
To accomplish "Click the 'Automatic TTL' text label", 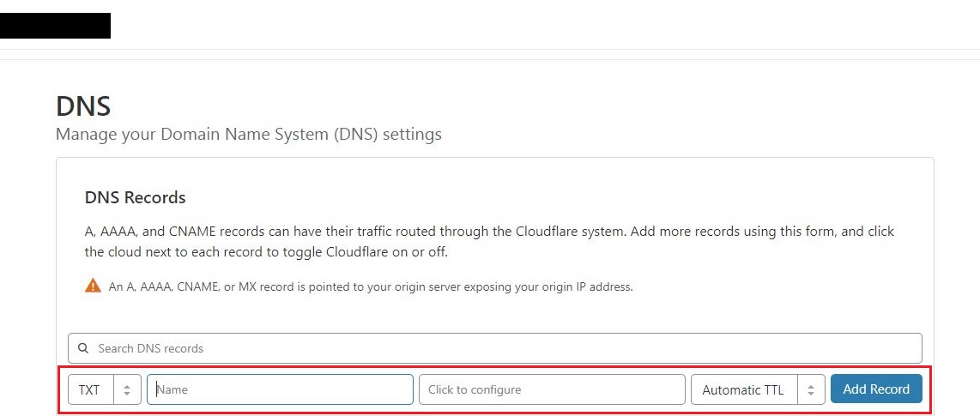I will [x=743, y=389].
